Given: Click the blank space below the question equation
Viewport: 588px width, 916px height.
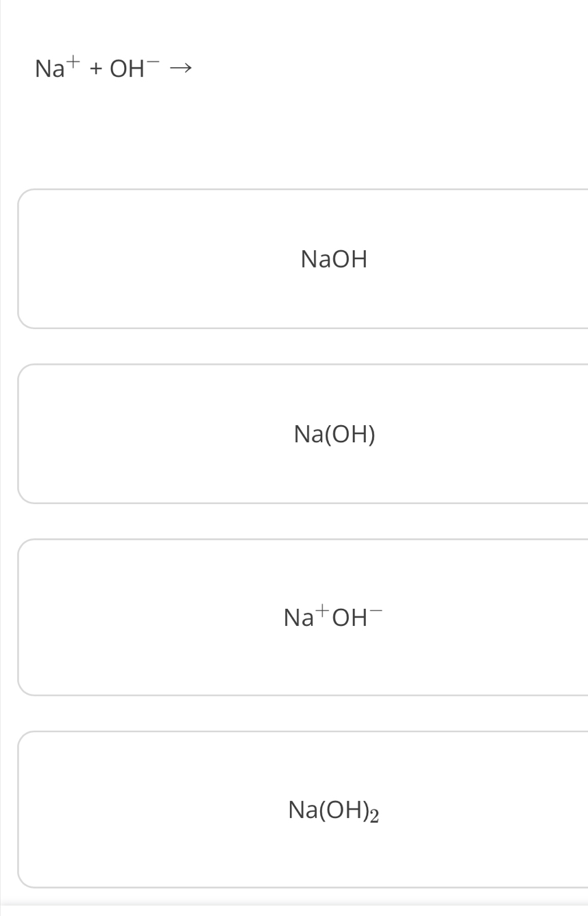Looking at the screenshot, I should click(x=274, y=130).
